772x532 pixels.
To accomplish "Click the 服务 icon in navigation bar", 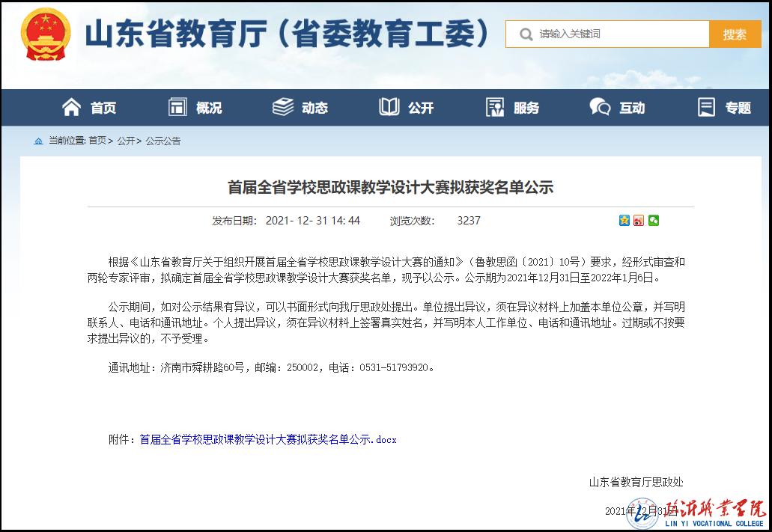I will click(495, 108).
